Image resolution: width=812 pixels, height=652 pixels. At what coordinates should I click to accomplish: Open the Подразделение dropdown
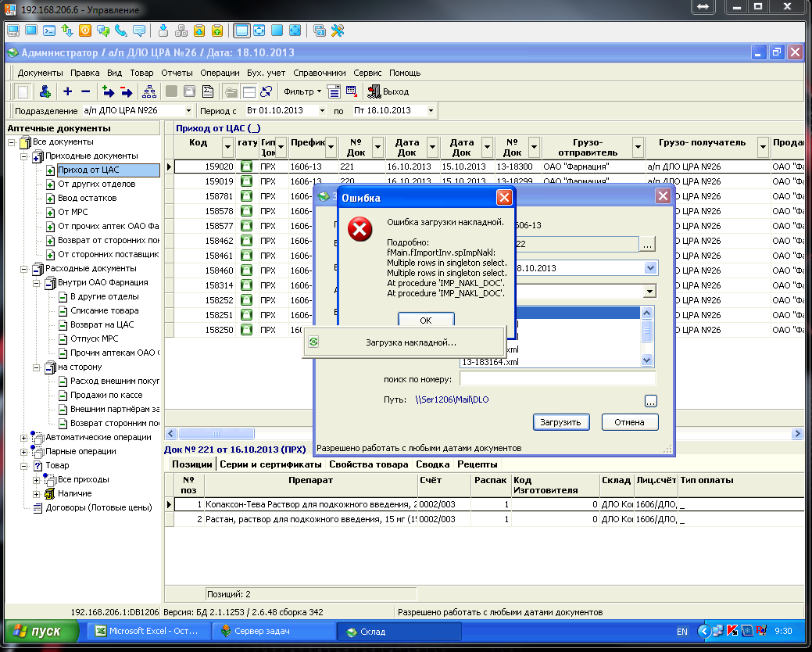click(x=188, y=111)
